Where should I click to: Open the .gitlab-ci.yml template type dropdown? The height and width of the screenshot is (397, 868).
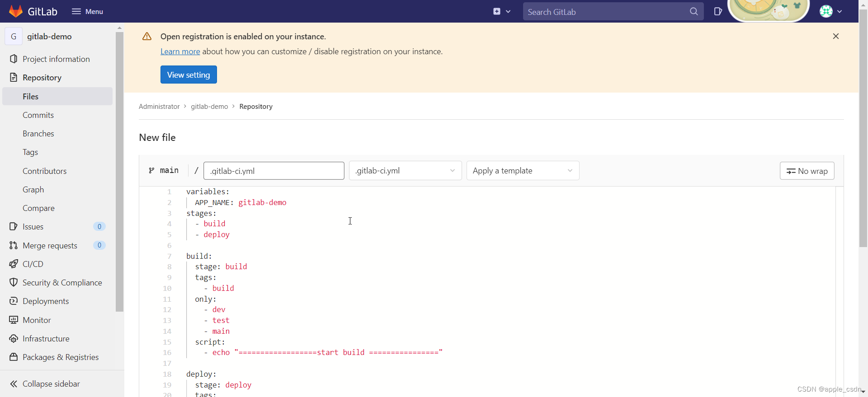pyautogui.click(x=405, y=171)
